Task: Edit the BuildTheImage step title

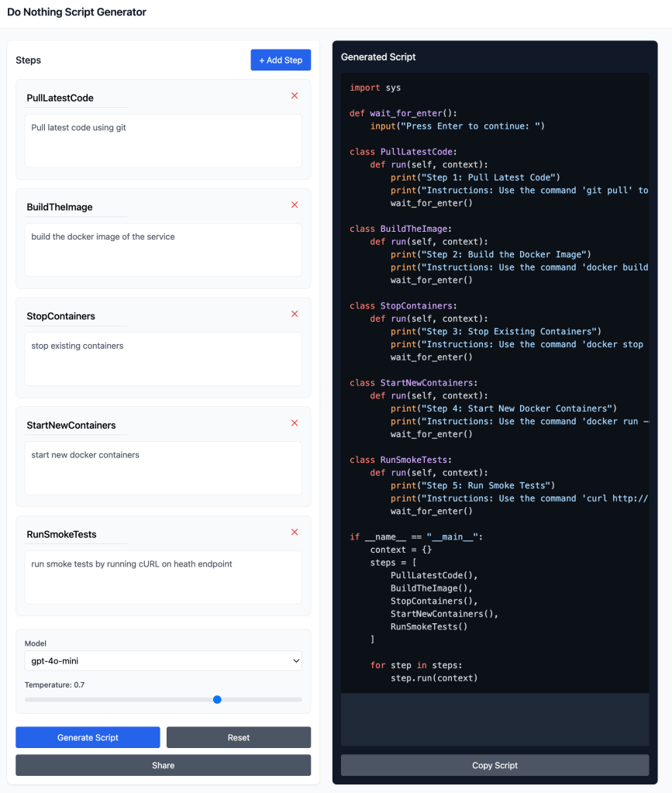Action: (75, 208)
